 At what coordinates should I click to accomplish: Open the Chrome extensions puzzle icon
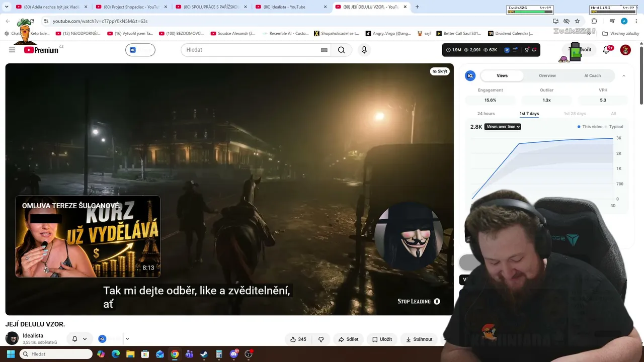click(594, 21)
